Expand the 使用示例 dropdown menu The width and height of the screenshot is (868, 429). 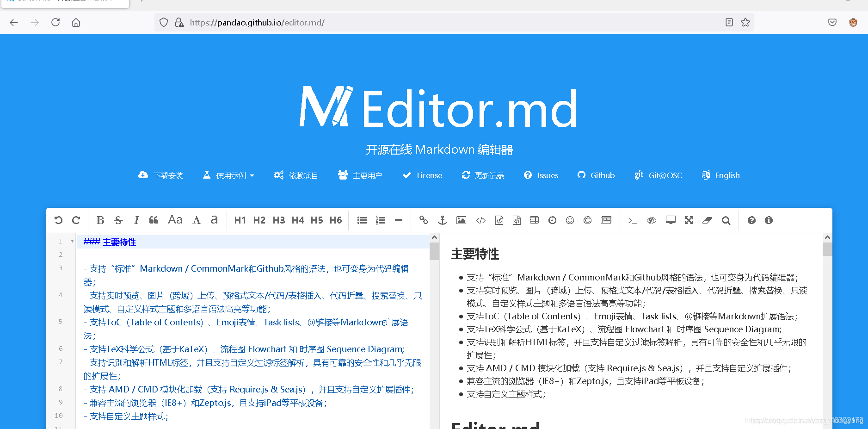[x=228, y=175]
